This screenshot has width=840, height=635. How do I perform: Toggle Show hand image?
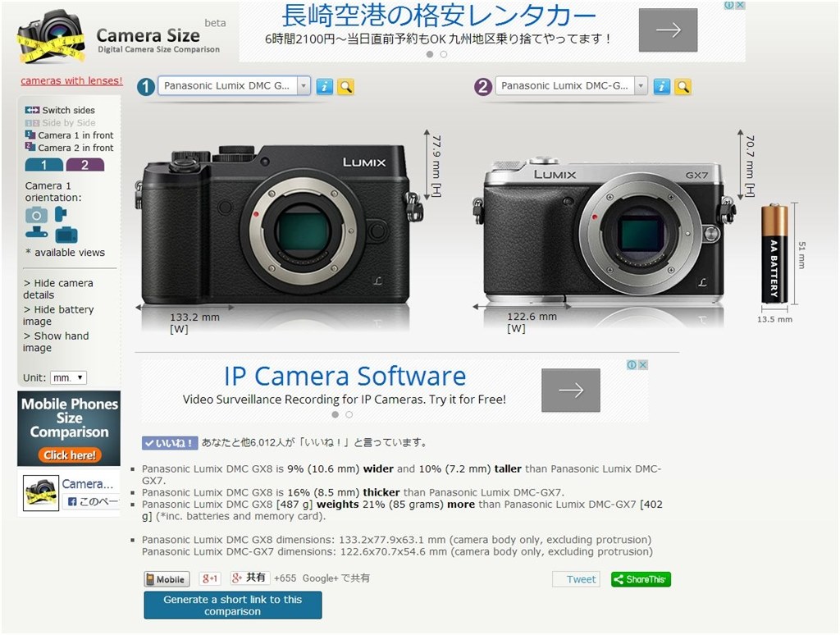click(56, 342)
